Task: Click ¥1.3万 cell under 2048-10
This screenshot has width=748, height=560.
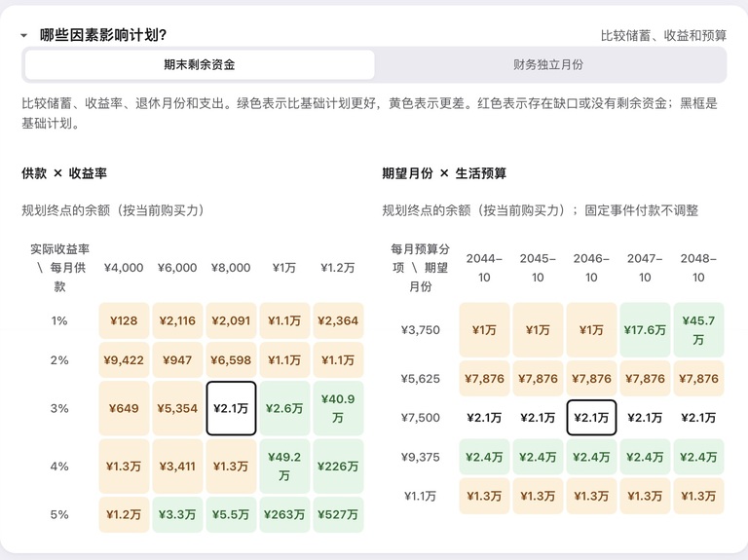Action: click(x=698, y=496)
